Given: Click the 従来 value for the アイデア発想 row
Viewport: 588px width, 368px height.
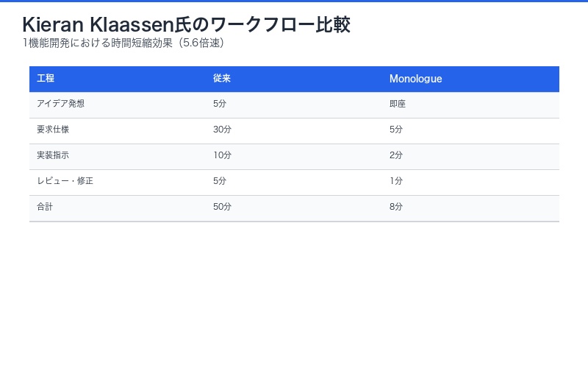Looking at the screenshot, I should pyautogui.click(x=220, y=105).
